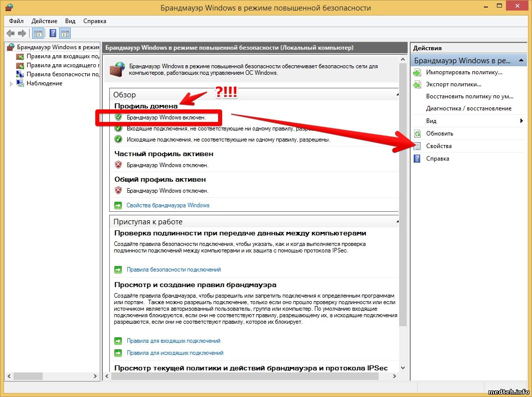The image size is (532, 397).
Task: Open the Файл menu
Action: (x=16, y=21)
